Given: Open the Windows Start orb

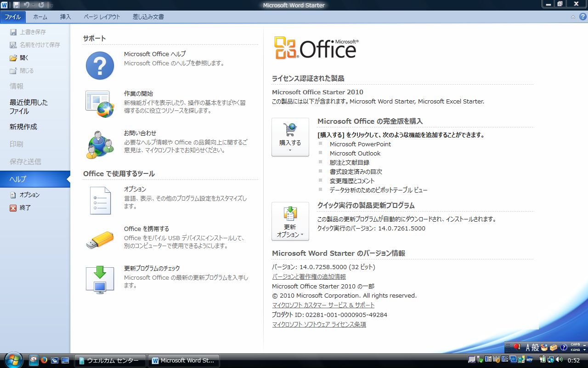Looking at the screenshot, I should coord(13,359).
